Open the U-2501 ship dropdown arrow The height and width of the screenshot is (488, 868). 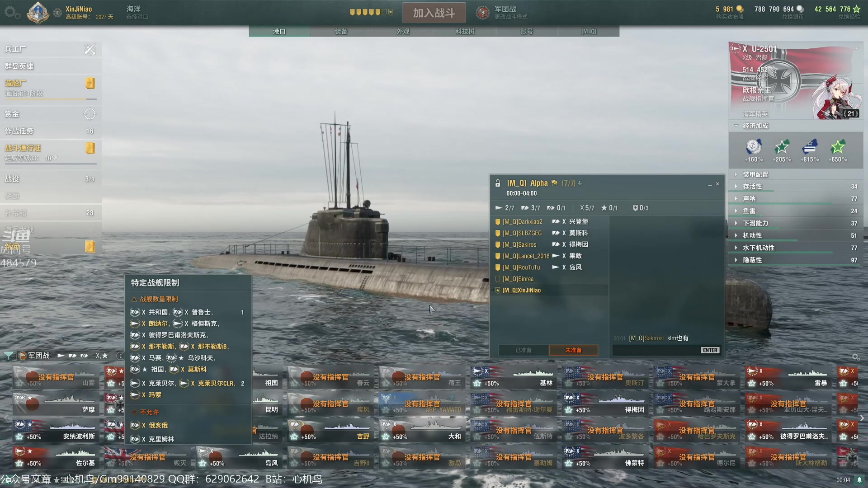[x=856, y=48]
